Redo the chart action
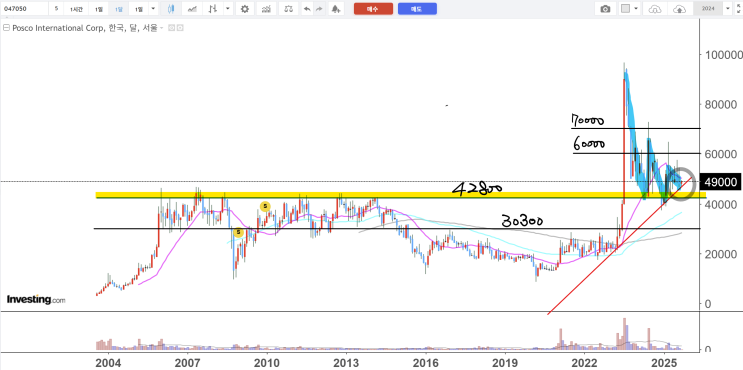 pos(319,9)
